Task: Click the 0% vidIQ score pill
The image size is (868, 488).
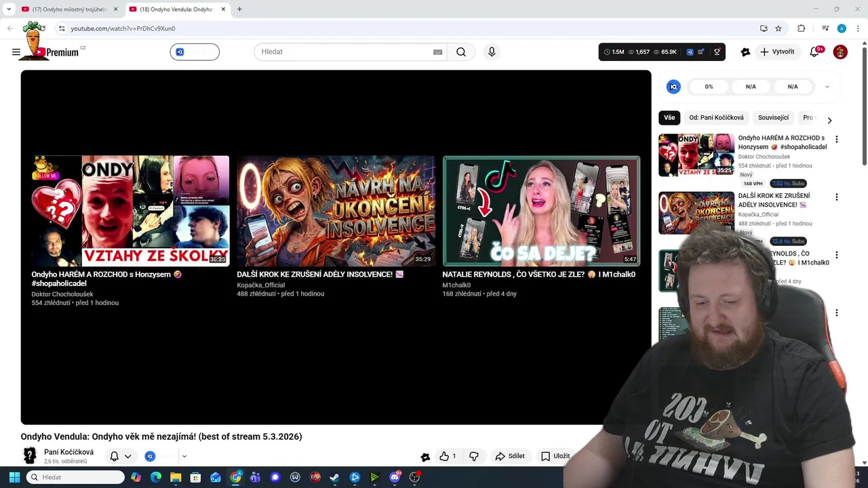Action: 709,87
